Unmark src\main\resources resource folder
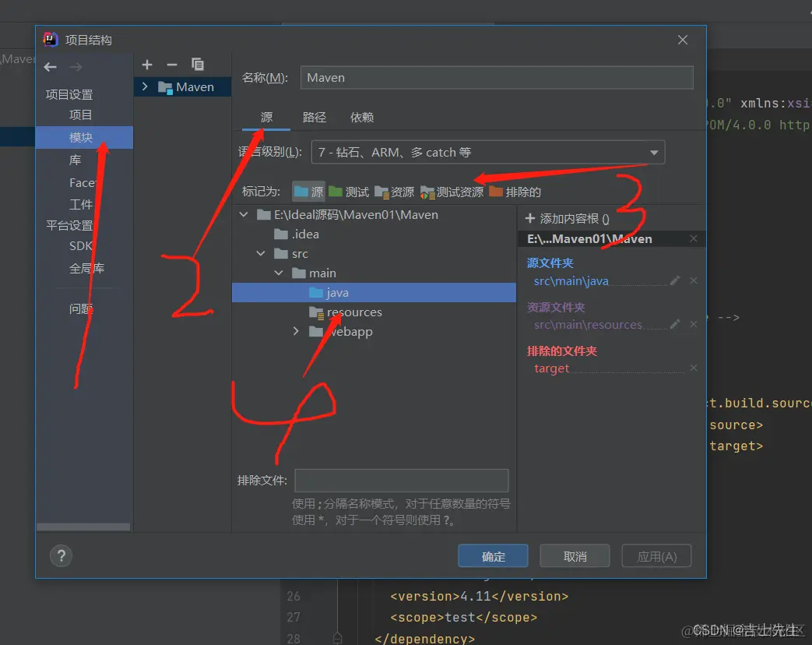Viewport: 812px width, 645px height. tap(694, 324)
